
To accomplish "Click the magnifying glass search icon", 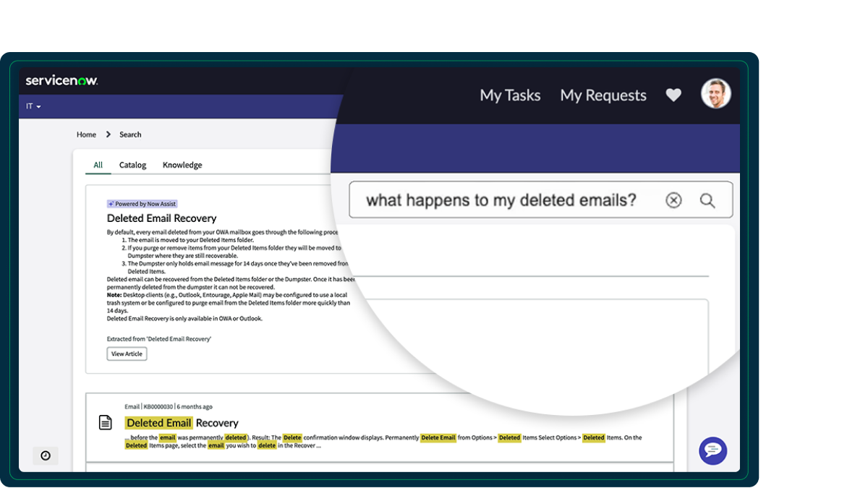I will pos(707,200).
